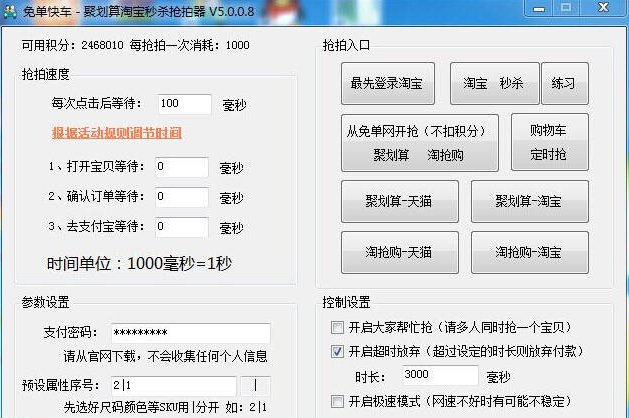
Task: Click 购物车 定时抢 button
Action: [550, 142]
